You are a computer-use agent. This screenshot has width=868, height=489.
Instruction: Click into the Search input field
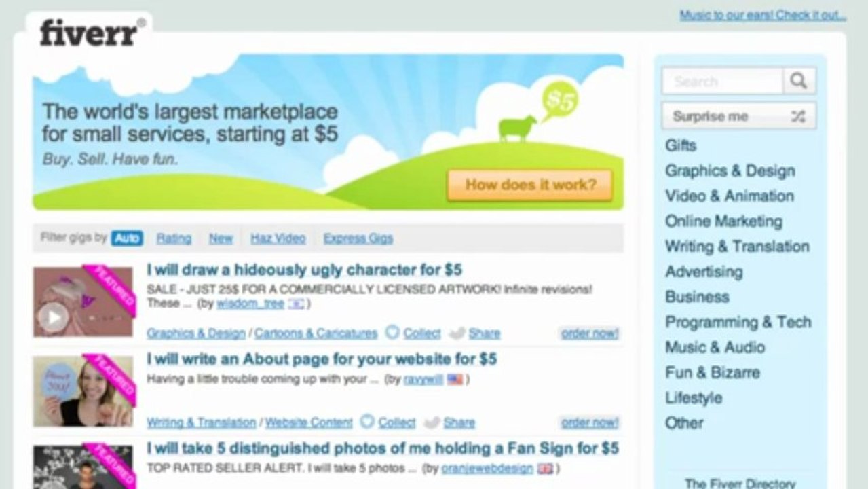722,81
